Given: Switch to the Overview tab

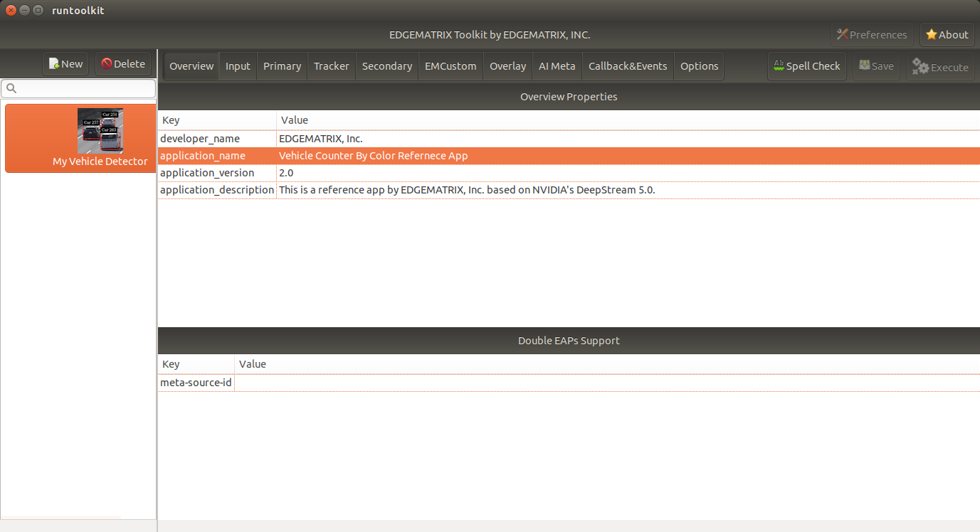Looking at the screenshot, I should (x=191, y=66).
